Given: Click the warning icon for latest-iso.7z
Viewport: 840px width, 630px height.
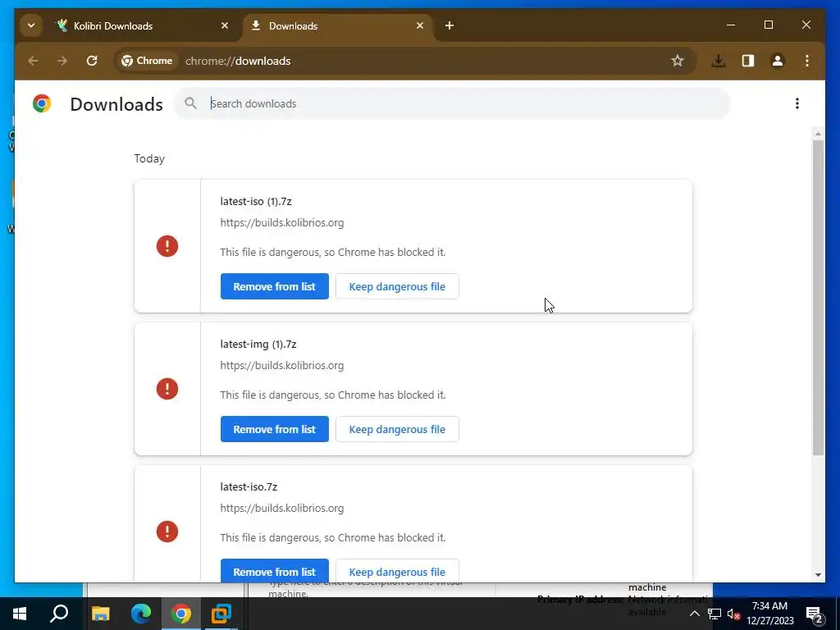Looking at the screenshot, I should coord(167,532).
